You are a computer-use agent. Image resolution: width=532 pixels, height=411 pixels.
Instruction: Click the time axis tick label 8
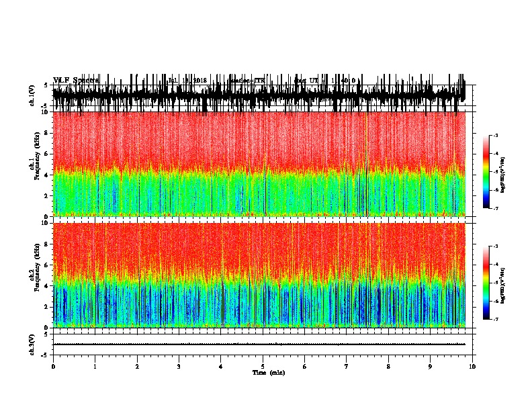[388, 367]
